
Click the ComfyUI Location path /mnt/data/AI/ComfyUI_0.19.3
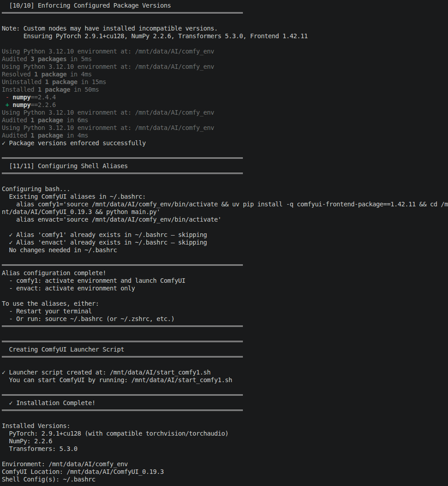pos(115,472)
